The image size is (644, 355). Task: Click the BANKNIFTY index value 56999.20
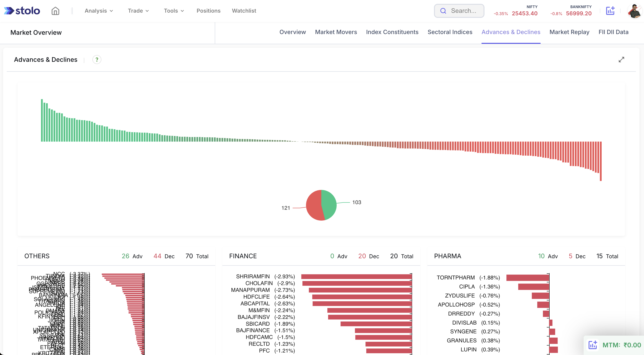tap(579, 14)
